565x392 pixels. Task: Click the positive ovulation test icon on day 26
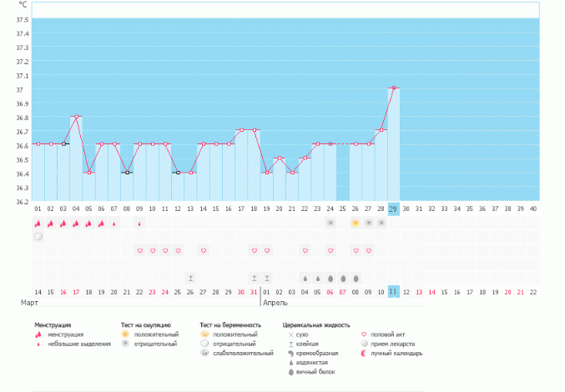coord(356,224)
